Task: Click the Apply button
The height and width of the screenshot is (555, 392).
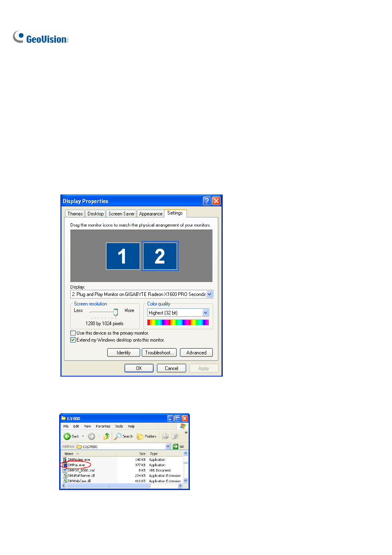Action: pyautogui.click(x=204, y=368)
